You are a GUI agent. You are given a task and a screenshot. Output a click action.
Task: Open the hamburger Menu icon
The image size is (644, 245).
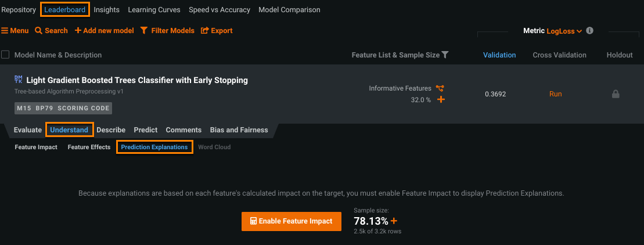click(x=5, y=31)
